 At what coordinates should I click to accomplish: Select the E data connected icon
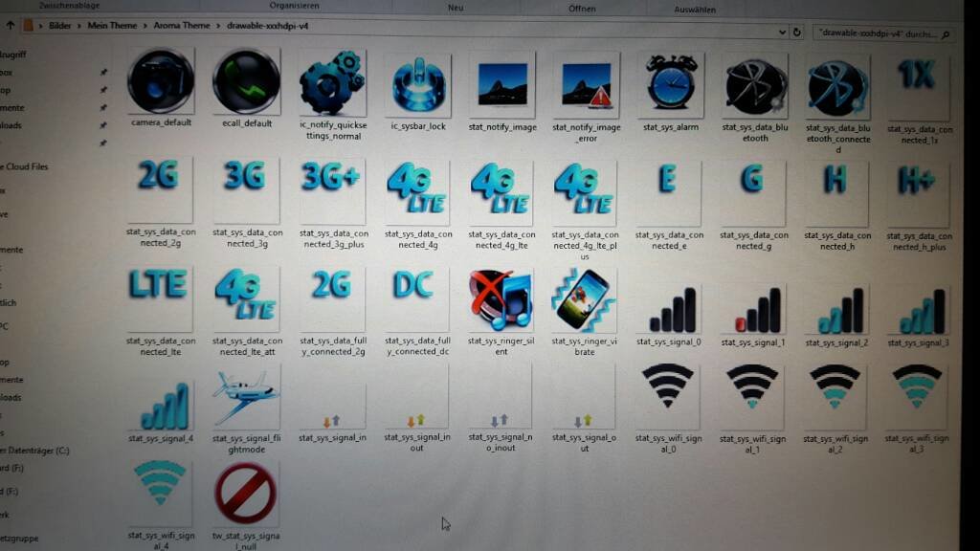tap(668, 193)
